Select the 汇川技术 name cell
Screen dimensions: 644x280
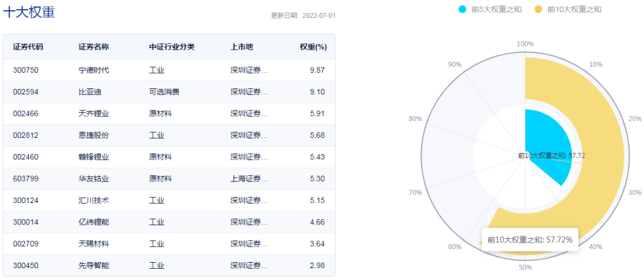coord(94,201)
